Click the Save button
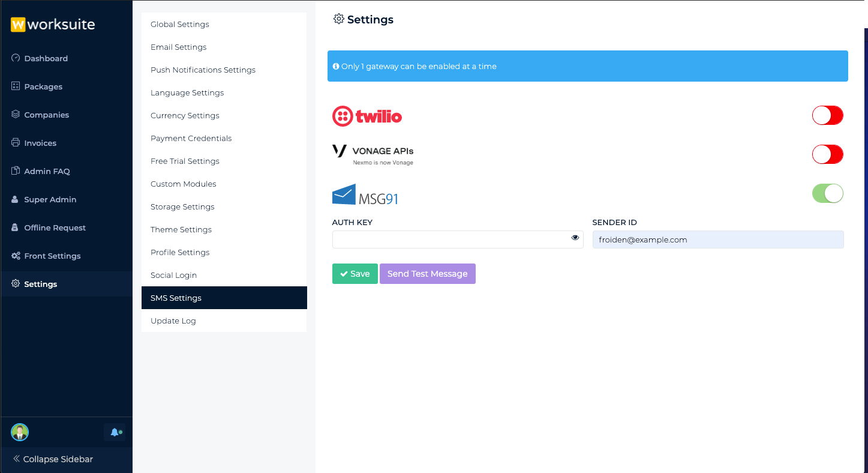The width and height of the screenshot is (868, 473). pos(355,274)
